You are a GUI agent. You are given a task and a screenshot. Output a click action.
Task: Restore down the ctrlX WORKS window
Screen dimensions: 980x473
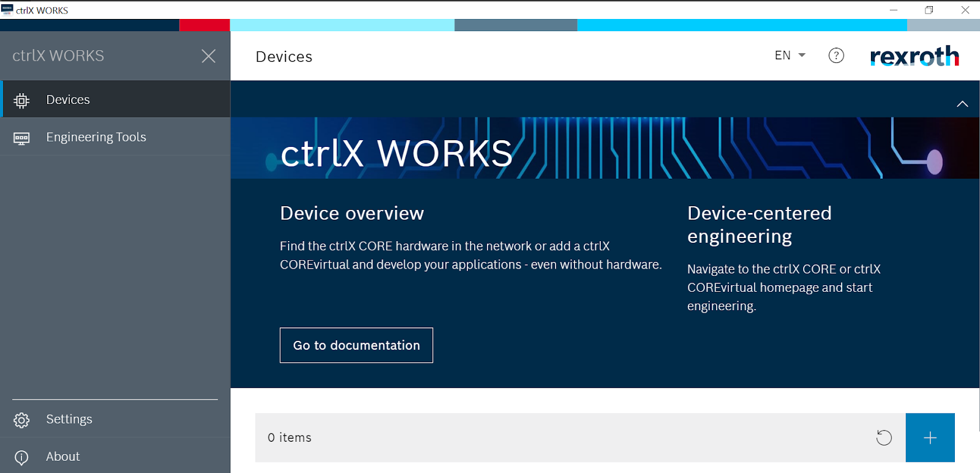[929, 10]
